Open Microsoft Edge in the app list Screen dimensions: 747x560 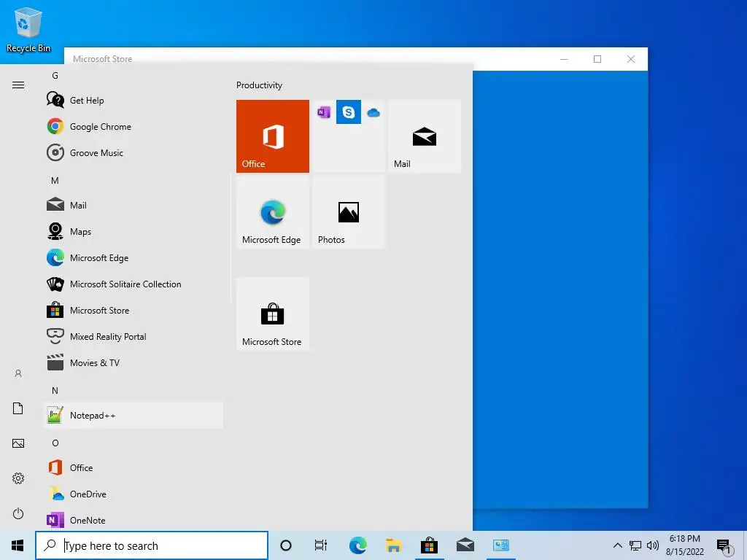coord(133,257)
